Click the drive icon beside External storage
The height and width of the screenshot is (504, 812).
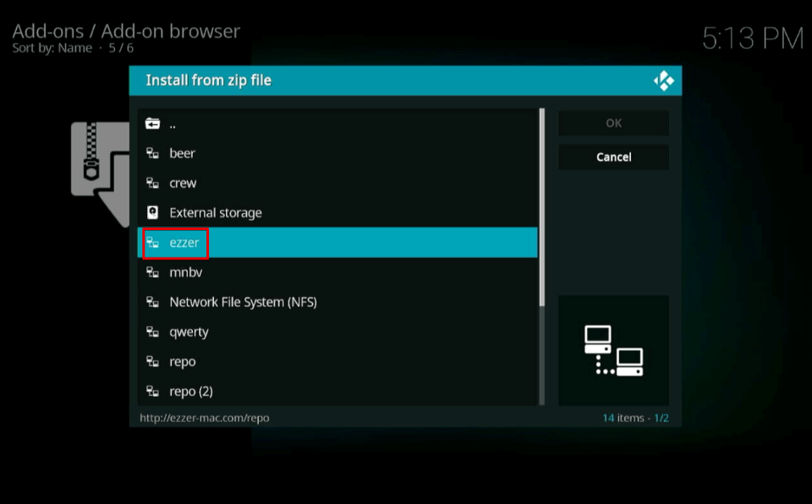coord(152,212)
